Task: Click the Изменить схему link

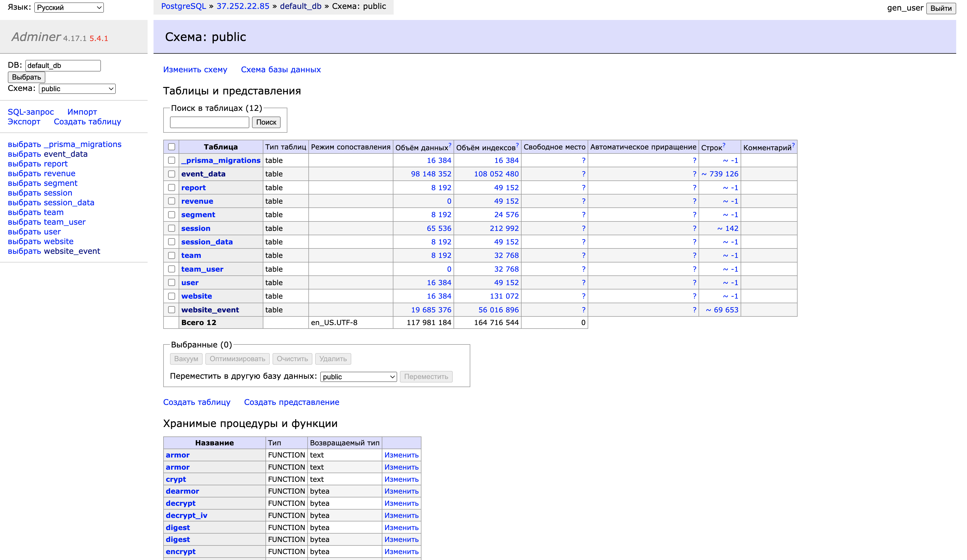Action: 195,69
